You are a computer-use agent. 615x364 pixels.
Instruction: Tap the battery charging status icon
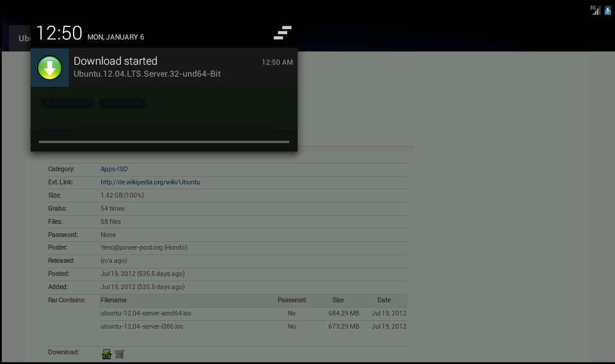tap(608, 10)
